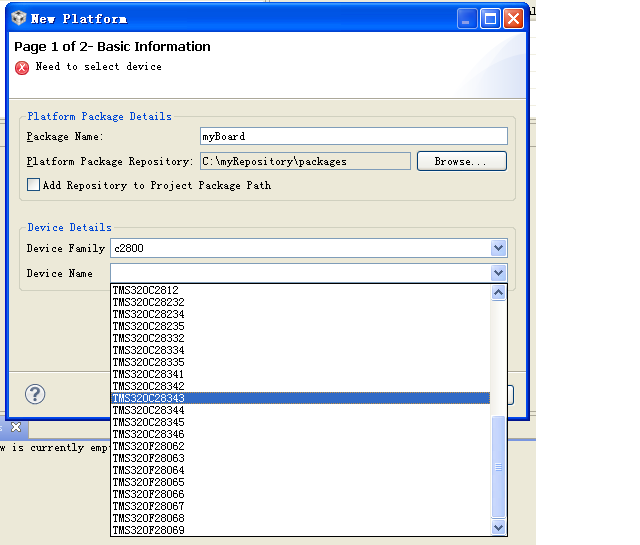Select TMS320C28341 from device list

coord(300,374)
